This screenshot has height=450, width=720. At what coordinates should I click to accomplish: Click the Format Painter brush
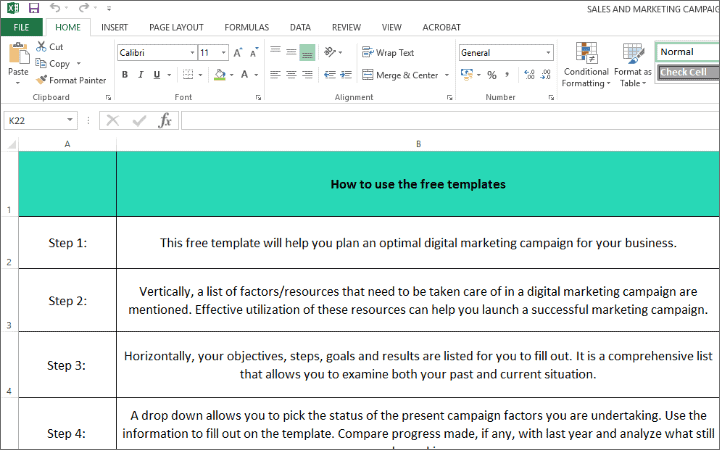[42, 80]
